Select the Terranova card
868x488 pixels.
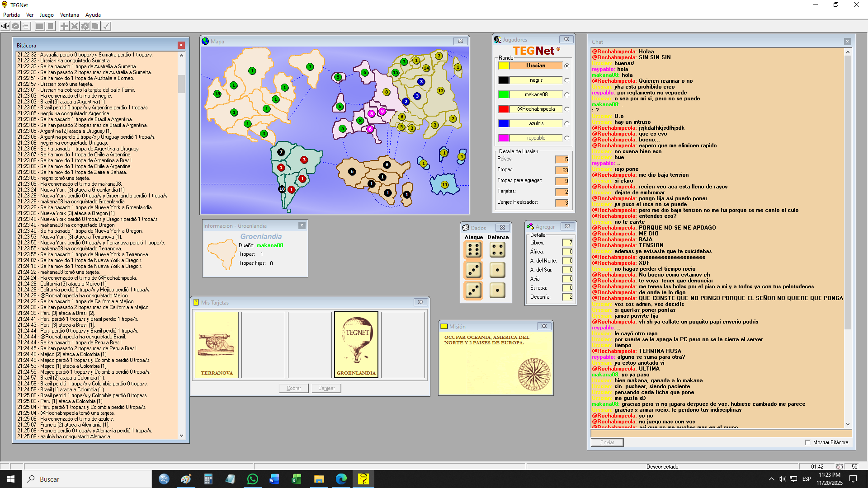point(217,345)
